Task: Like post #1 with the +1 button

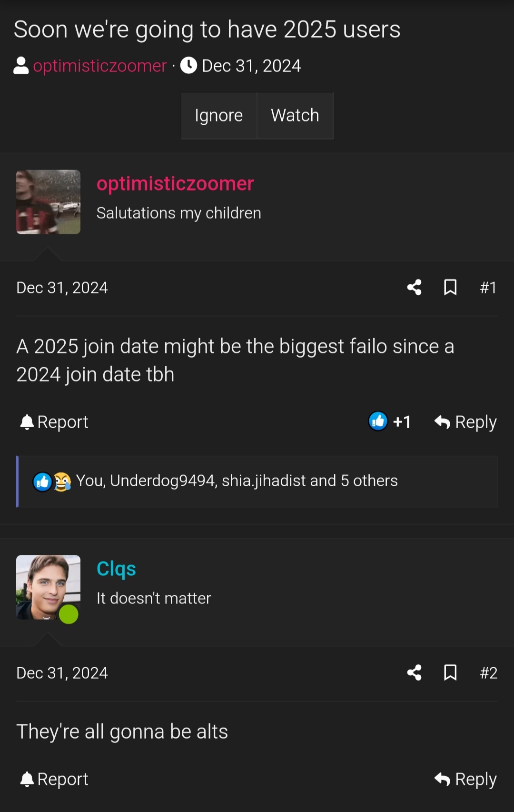Action: pyautogui.click(x=390, y=421)
